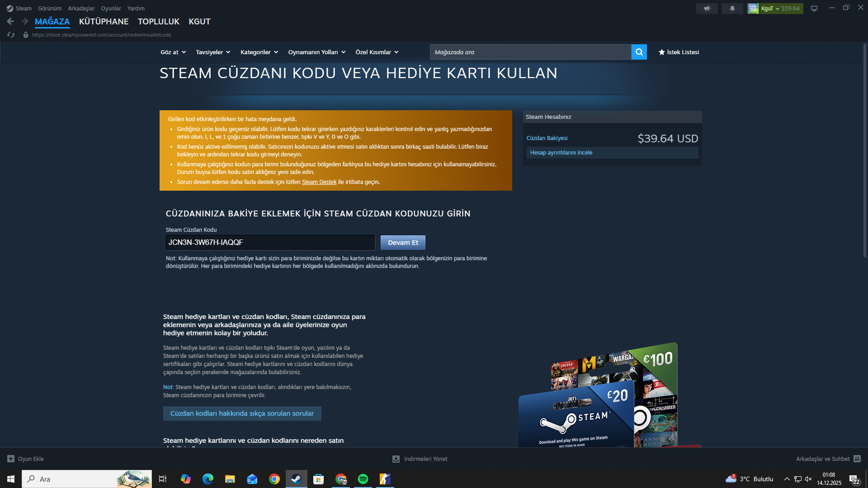The image size is (868, 488).
Task: Open Microsoft Store from the taskbar
Action: coord(319,479)
